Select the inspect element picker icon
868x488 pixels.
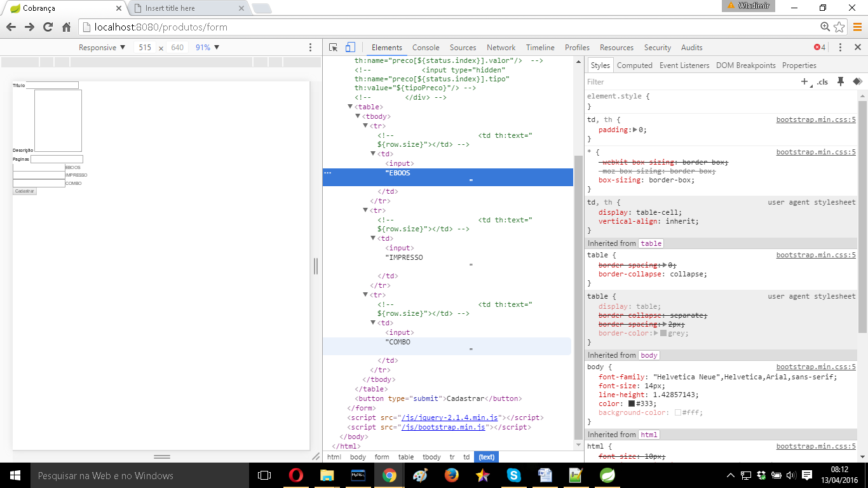coord(334,48)
